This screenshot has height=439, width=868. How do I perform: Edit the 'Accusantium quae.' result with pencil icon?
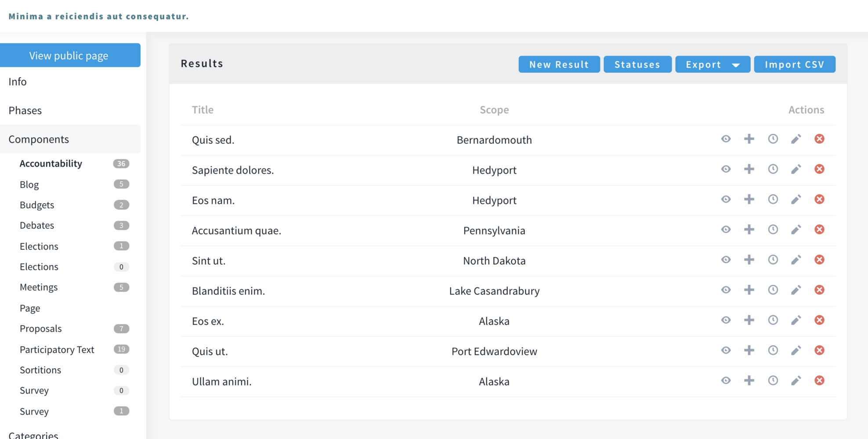click(x=796, y=230)
